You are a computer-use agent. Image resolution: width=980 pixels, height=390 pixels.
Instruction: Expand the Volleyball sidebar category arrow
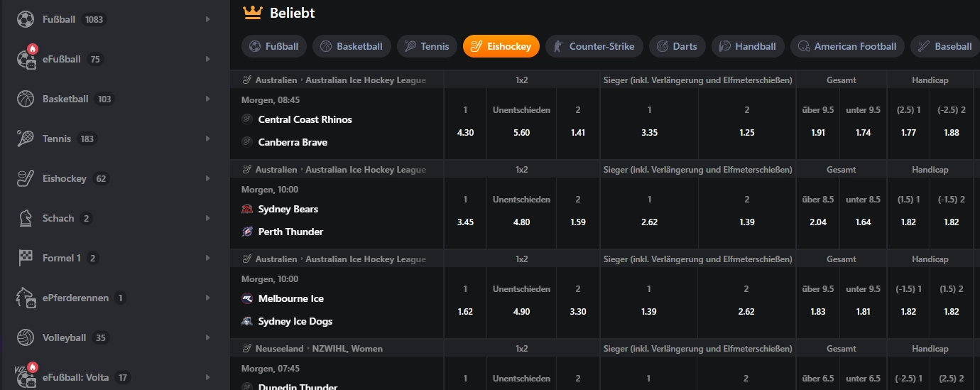click(x=207, y=337)
